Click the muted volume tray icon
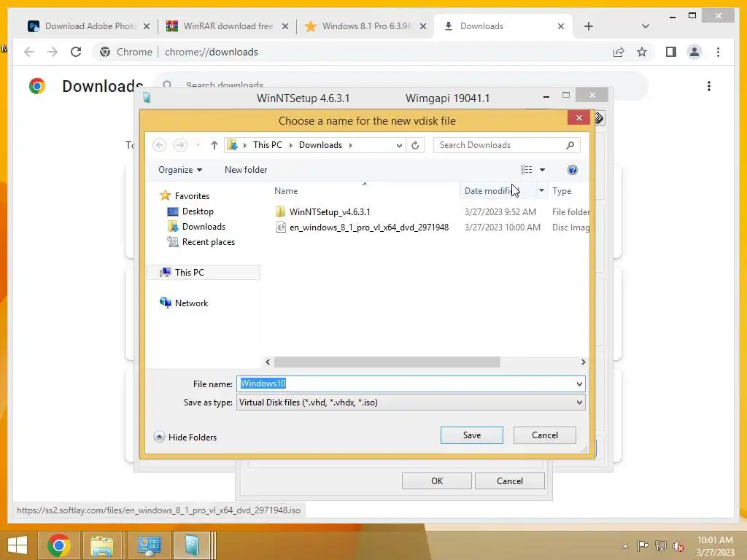This screenshot has height=560, width=747. [678, 545]
